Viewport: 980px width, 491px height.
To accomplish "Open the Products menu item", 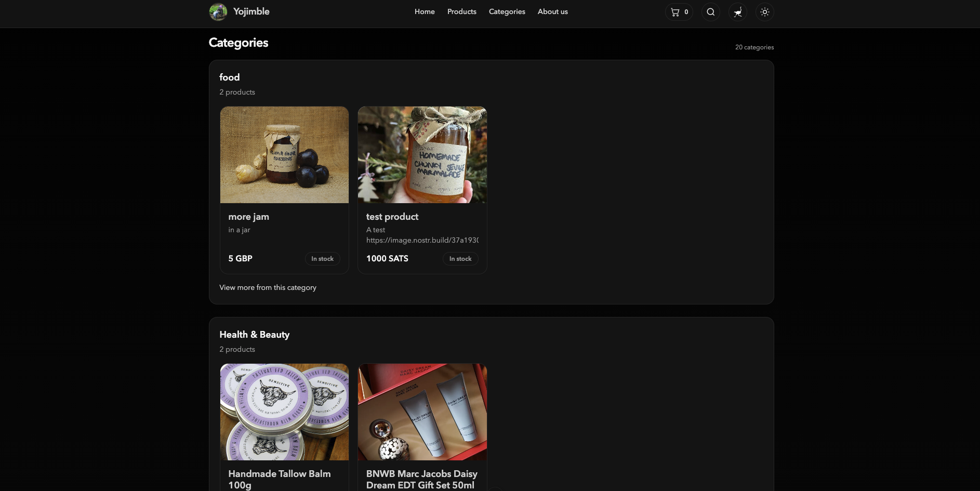I will 462,11.
